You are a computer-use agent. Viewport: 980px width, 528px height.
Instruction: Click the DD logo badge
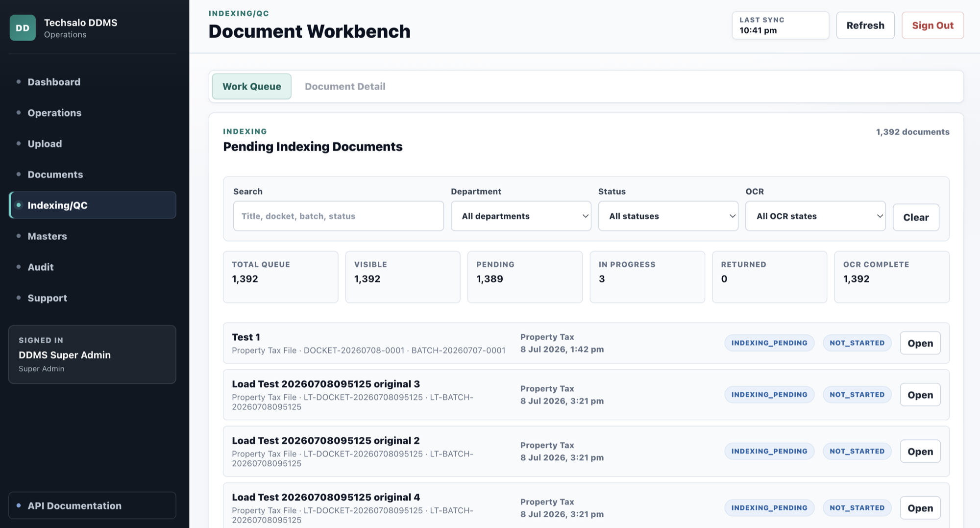[23, 27]
